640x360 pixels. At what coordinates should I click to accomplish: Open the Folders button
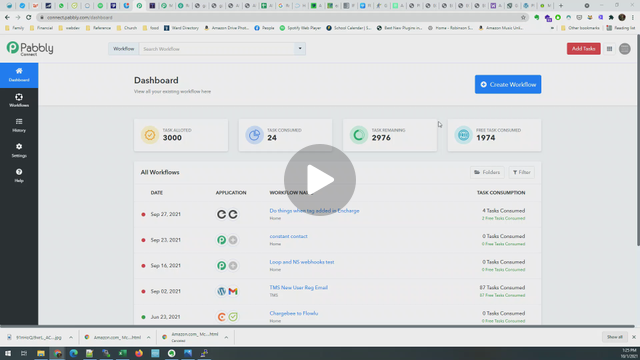[487, 172]
